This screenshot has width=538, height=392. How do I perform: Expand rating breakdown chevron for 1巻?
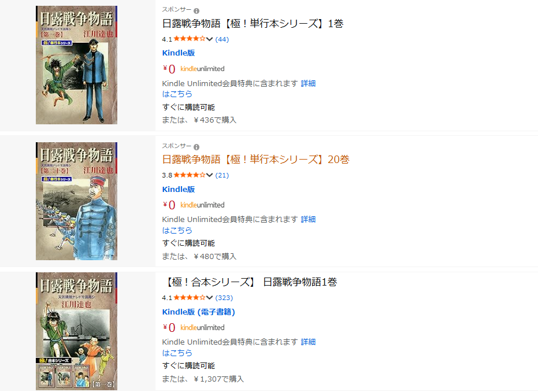pos(209,39)
